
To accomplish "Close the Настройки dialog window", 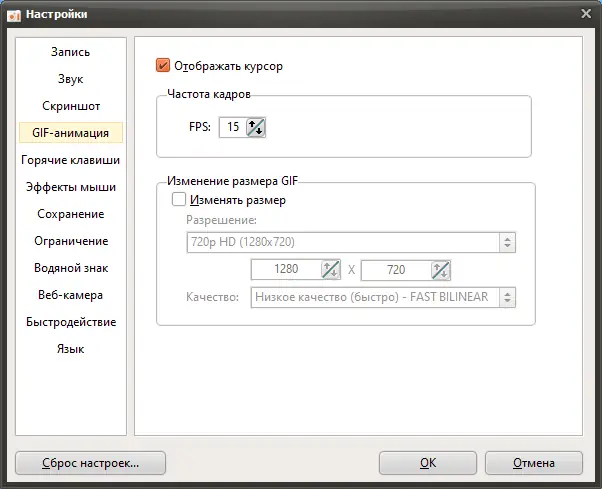I will click(x=586, y=13).
